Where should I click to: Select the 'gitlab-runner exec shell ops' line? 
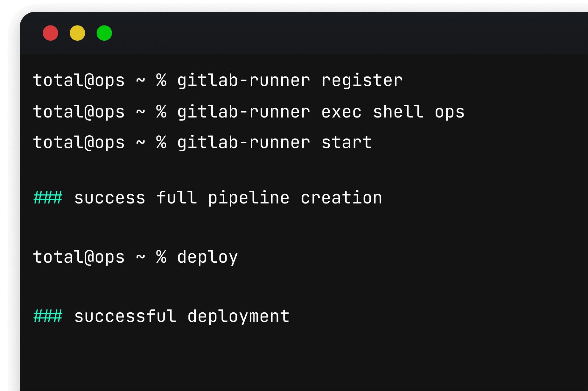coord(249,112)
